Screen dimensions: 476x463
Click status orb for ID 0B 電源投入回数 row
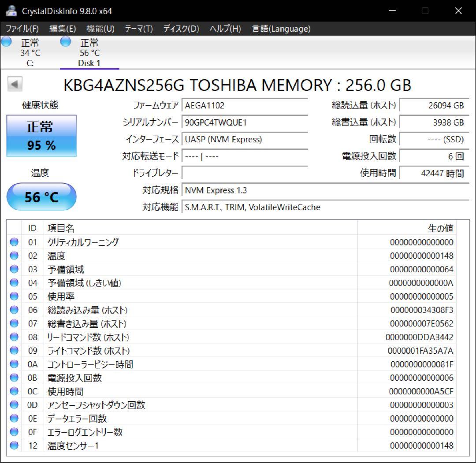tap(14, 378)
